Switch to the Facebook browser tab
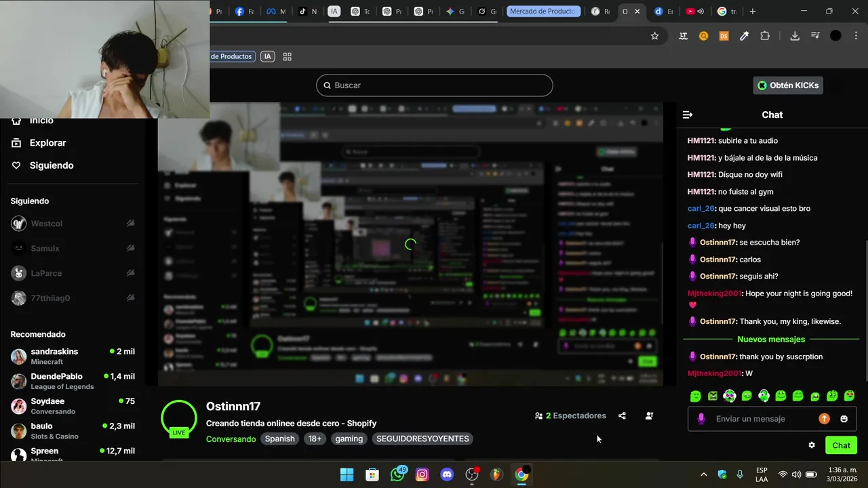This screenshot has width=868, height=488. click(x=244, y=12)
